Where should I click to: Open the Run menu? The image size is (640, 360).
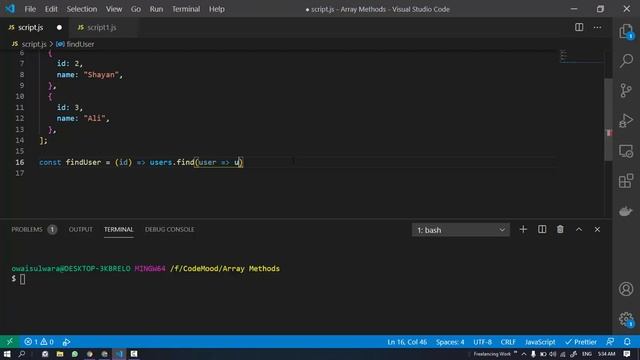click(x=156, y=9)
